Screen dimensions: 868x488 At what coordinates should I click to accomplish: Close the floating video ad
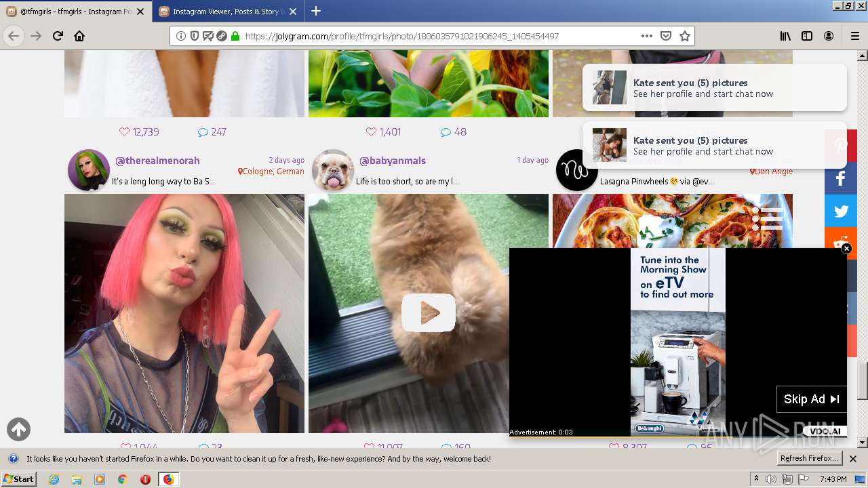coord(846,249)
